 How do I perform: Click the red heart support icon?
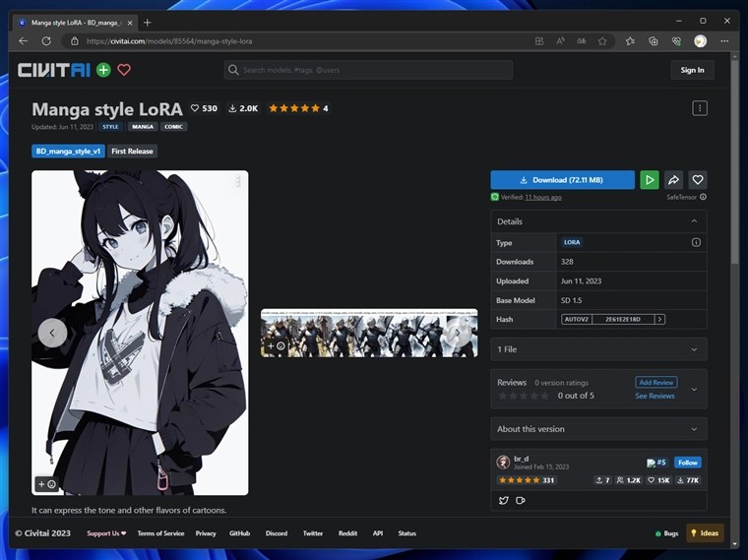tap(124, 70)
